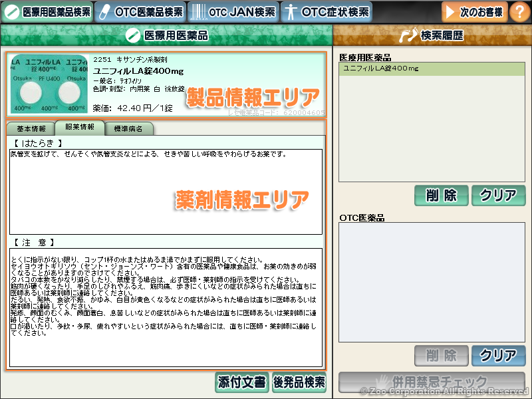Viewport: 532px width, 399px height.
Task: Switch to the 基本情報 tab
Action: (x=31, y=128)
